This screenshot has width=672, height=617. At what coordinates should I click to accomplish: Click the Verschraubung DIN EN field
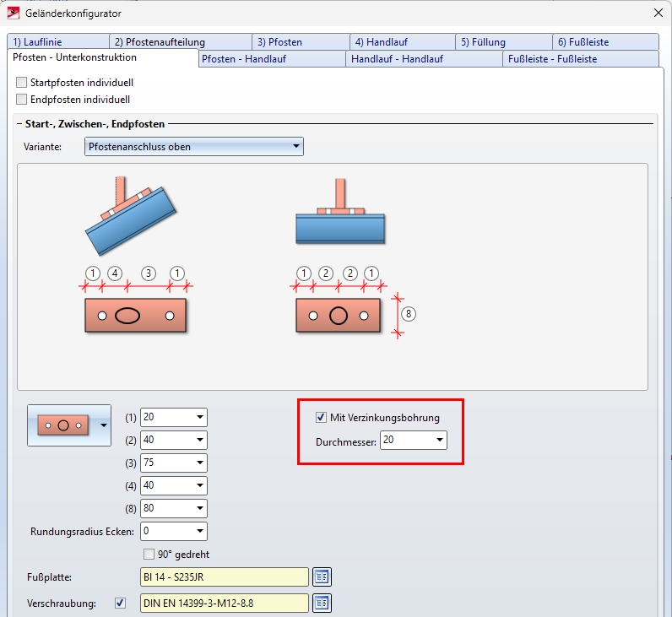pos(225,603)
